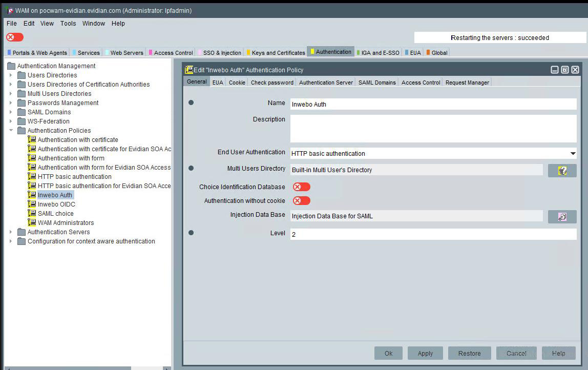Enable Authentication without cookie switch
This screenshot has height=370, width=588.
pyautogui.click(x=301, y=201)
